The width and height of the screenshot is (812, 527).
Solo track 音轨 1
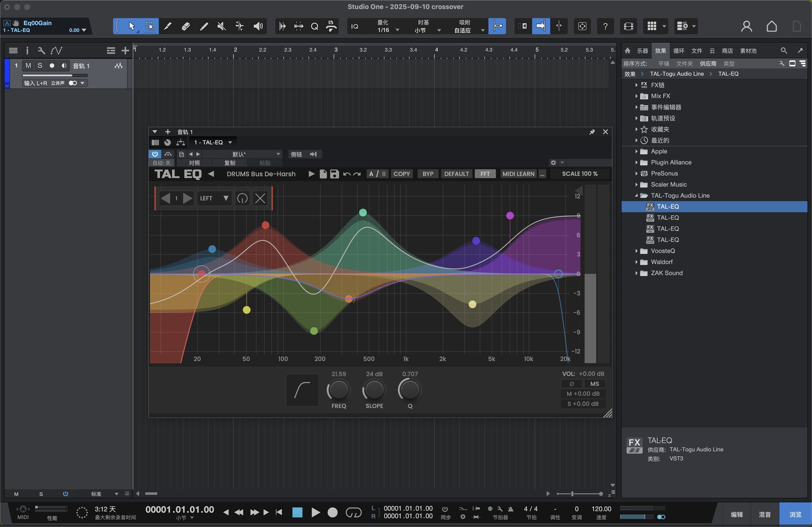pyautogui.click(x=40, y=66)
